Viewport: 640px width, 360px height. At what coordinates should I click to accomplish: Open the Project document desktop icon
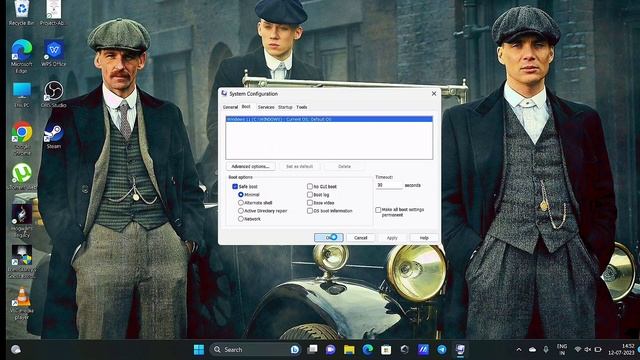pos(53,12)
